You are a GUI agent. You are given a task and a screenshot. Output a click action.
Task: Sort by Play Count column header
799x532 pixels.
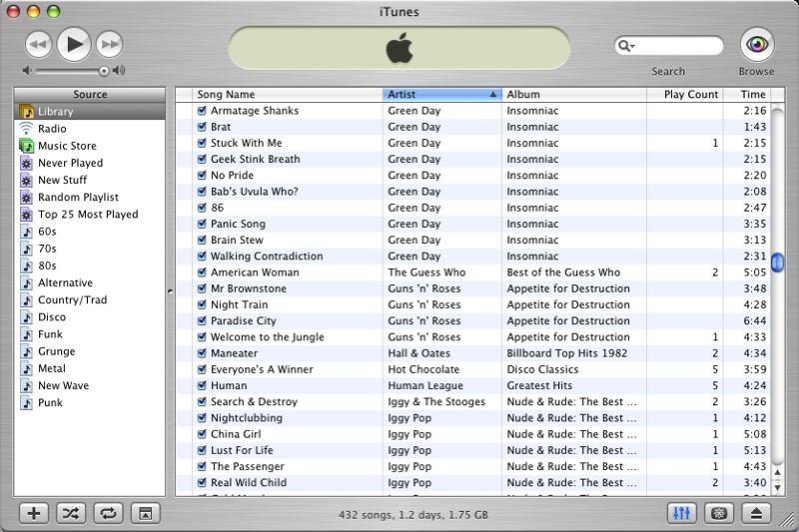(x=685, y=95)
